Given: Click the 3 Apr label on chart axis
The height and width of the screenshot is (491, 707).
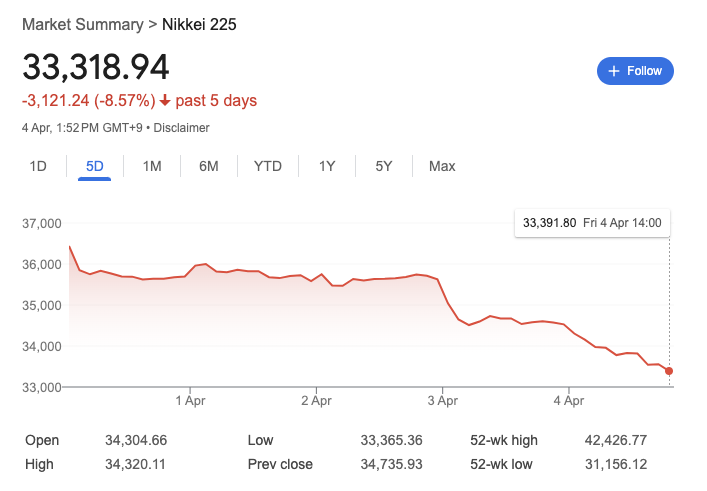Looking at the screenshot, I should (442, 401).
